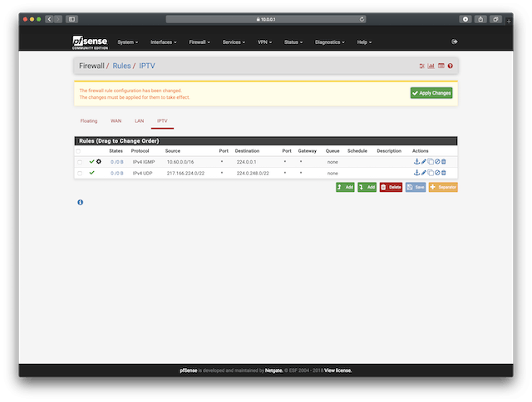Screen dimensions: 532x402
Task: Reload the page in browser address bar
Action: point(362,19)
